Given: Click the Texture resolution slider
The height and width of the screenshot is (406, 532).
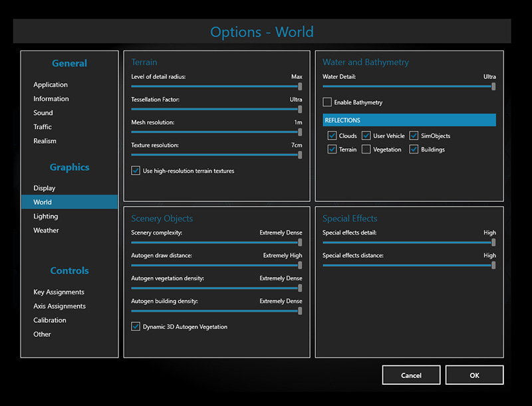Looking at the screenshot, I should [217, 155].
